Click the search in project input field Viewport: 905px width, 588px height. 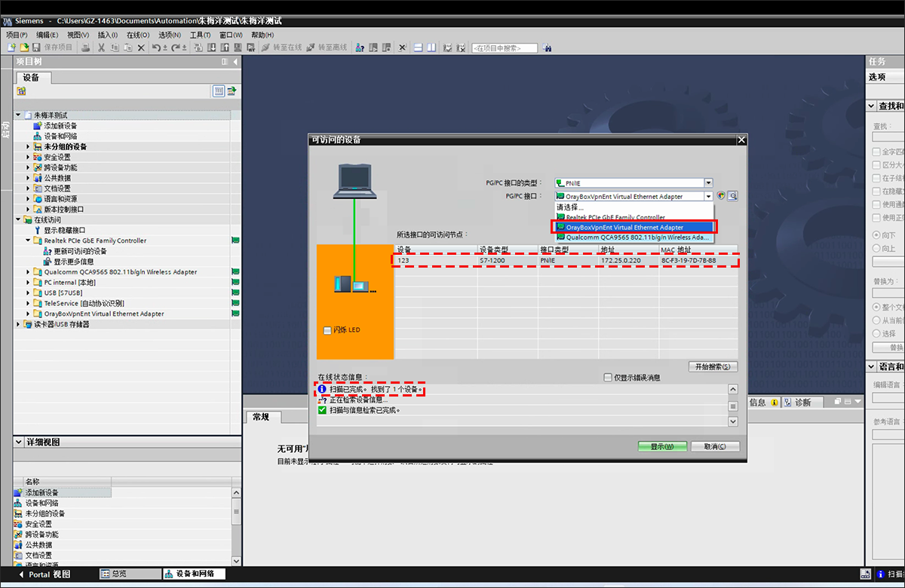click(504, 48)
